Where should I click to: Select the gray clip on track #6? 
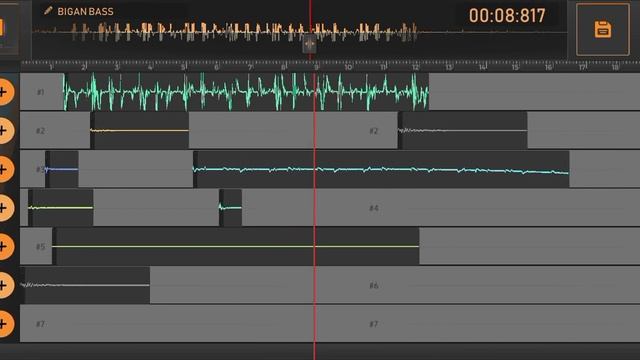click(85, 285)
